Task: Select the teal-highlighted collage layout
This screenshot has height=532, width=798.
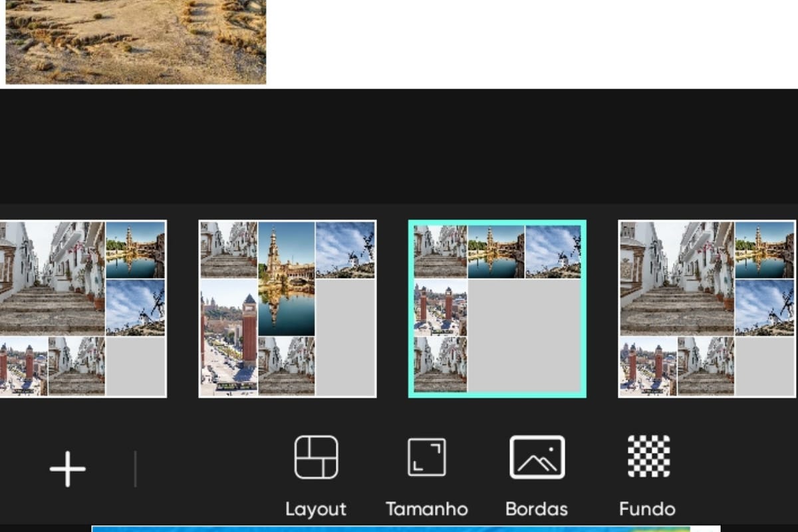Action: coord(497,309)
